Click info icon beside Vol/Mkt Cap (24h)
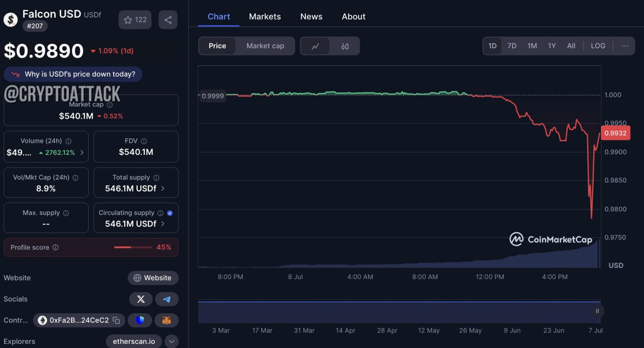This screenshot has height=348, width=644. point(75,178)
